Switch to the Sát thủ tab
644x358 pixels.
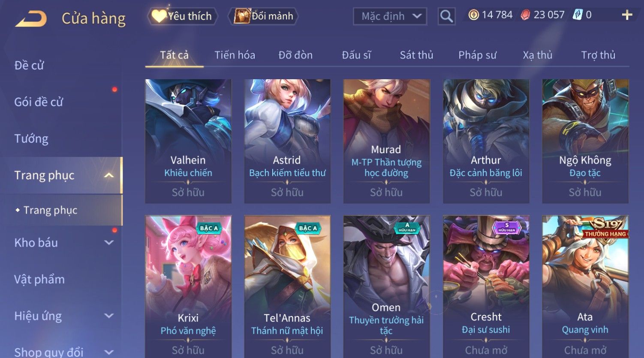416,55
